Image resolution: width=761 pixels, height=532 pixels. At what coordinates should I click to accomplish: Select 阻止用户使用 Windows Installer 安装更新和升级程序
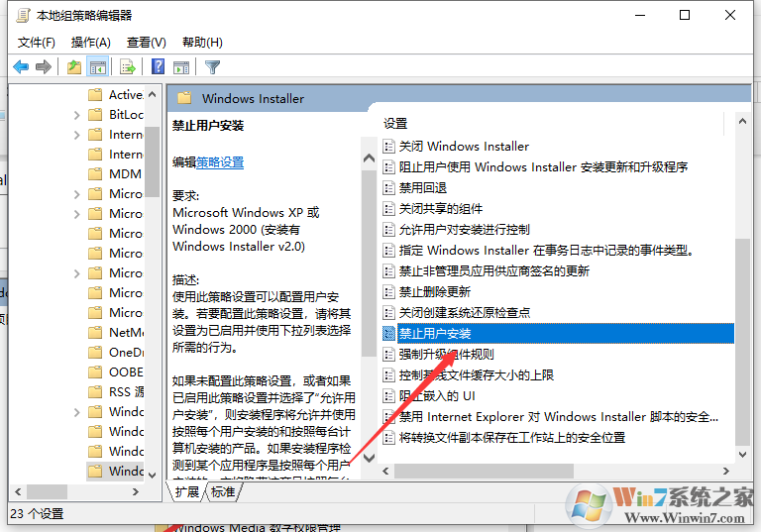543,167
